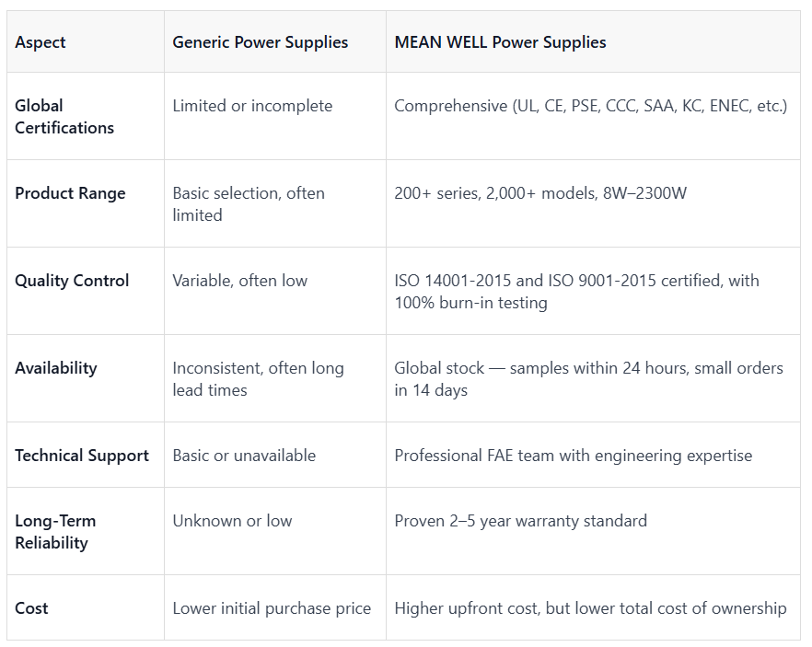
Task: Select the Variable, often low cell
Action: 239,281
